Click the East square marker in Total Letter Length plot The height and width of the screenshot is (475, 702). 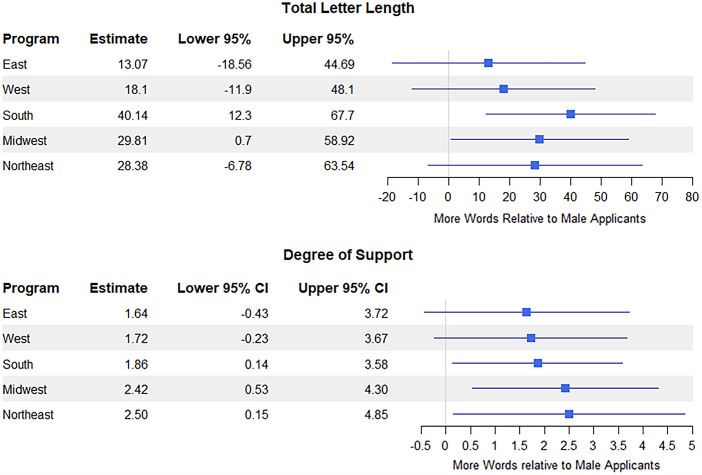coord(488,63)
